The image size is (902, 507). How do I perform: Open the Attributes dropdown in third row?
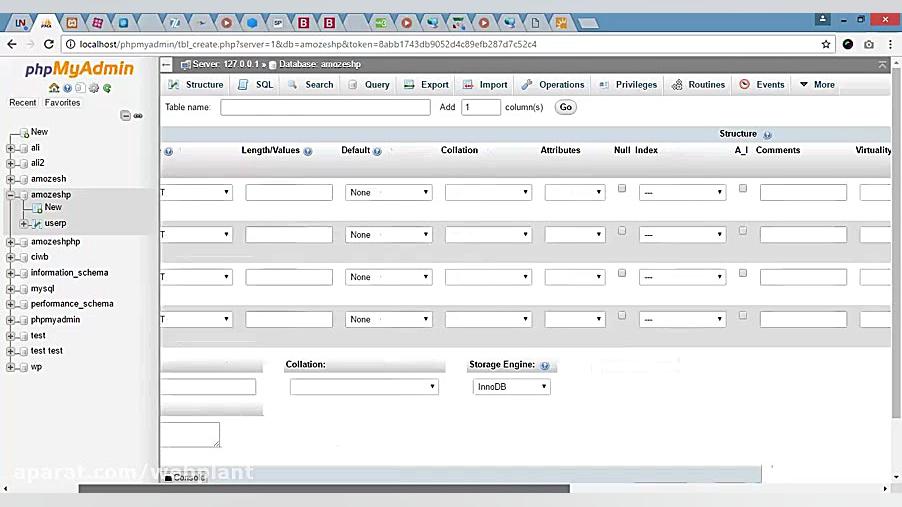pyautogui.click(x=575, y=277)
